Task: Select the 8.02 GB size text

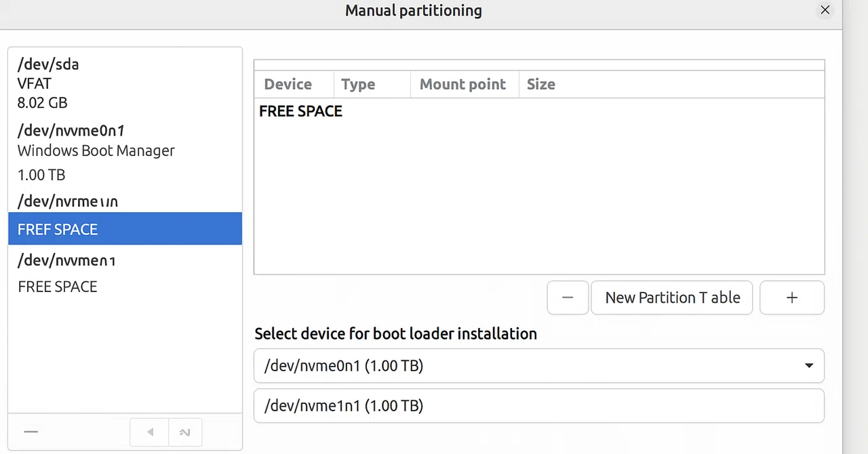Action: pyautogui.click(x=43, y=103)
